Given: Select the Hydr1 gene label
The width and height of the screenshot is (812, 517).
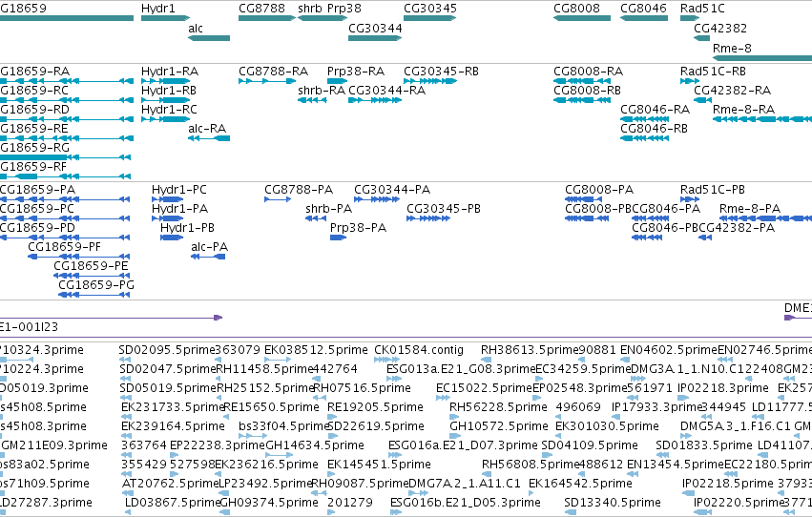Looking at the screenshot, I should coord(158,9).
